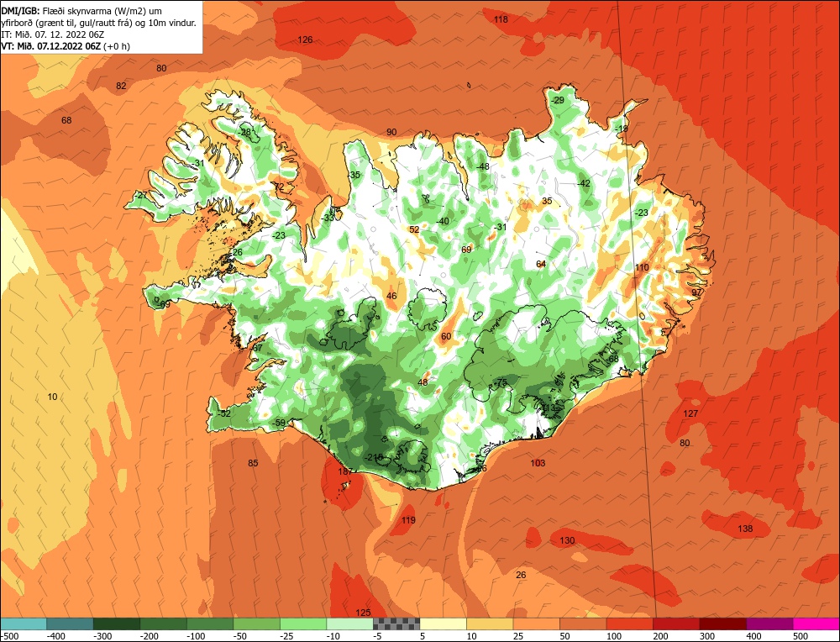The image size is (840, 642).
Task: Click the '130' value south of Iceland
Action: click(x=567, y=540)
